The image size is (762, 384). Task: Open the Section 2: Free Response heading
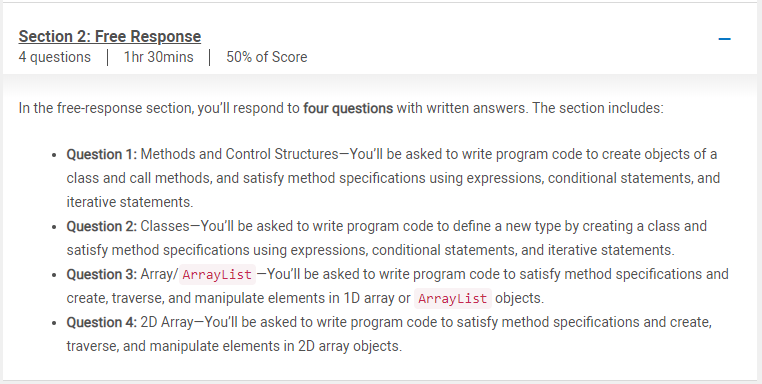(x=110, y=36)
